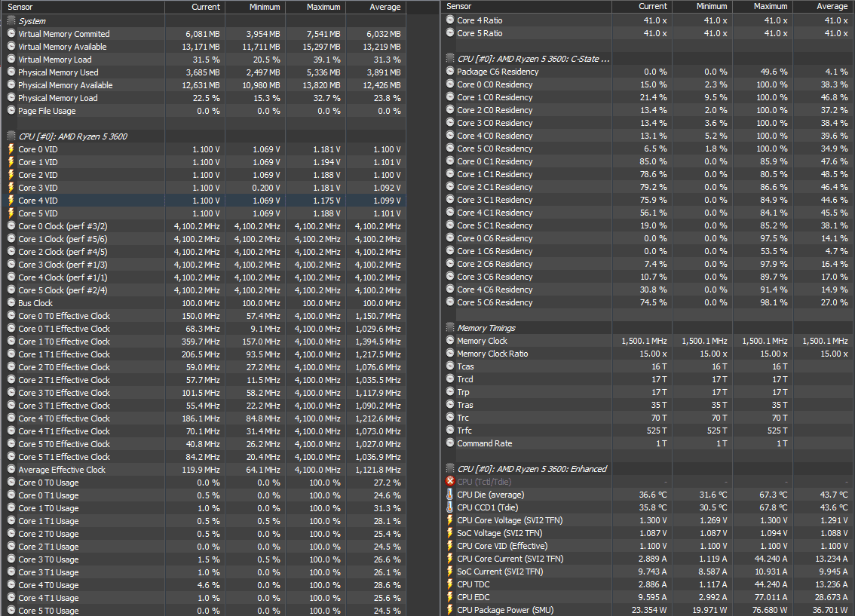Click the 6,081 MB Virtual Memory Commited value
The image size is (855, 616).
coord(202,34)
